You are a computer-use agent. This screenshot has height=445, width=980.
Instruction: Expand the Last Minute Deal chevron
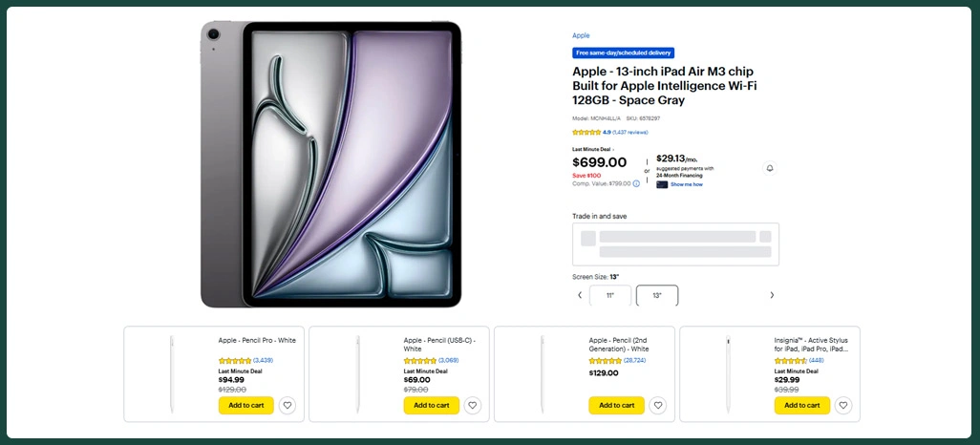(613, 150)
